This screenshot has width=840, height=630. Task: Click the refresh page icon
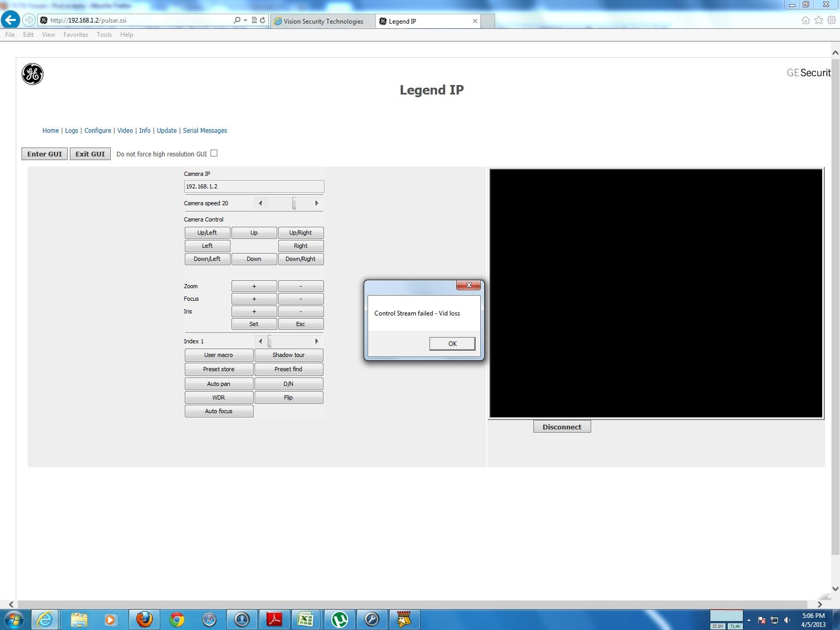pyautogui.click(x=262, y=20)
